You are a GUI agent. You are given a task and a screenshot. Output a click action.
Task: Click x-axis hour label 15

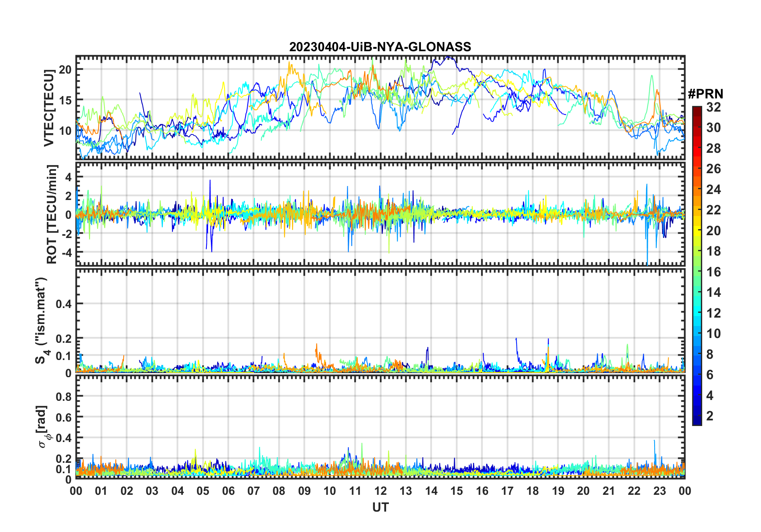coord(457,491)
